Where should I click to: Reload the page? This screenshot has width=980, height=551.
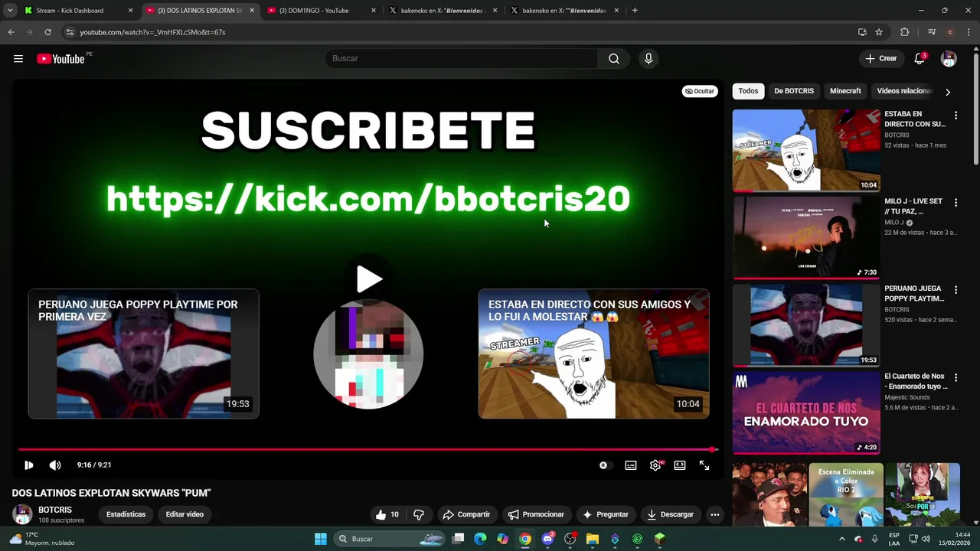pos(47,32)
